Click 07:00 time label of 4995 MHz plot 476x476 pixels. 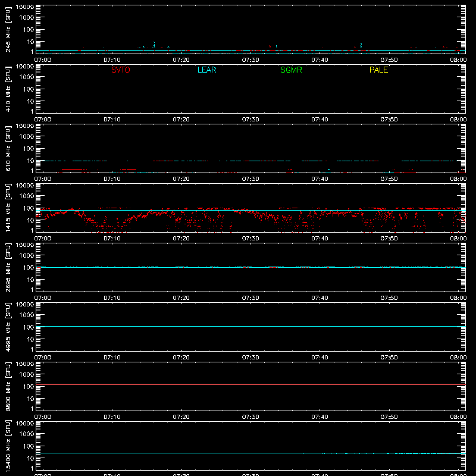[43, 358]
